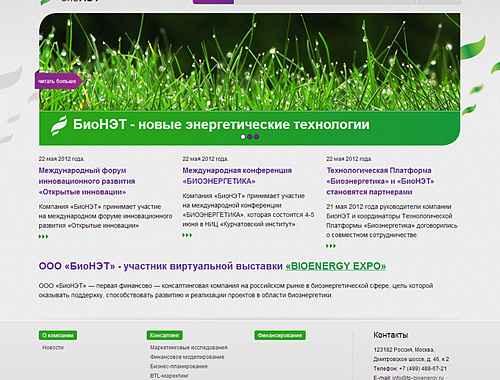The height and width of the screenshot is (380, 500).
Task: Open 'Международный форум инновационного развития' news title
Action: (87, 181)
